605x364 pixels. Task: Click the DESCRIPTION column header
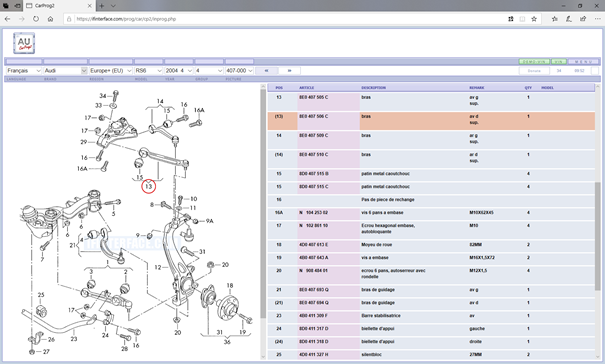pos(373,88)
